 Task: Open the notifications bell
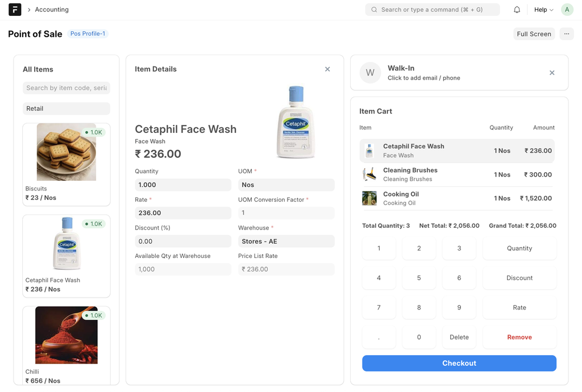(x=517, y=10)
